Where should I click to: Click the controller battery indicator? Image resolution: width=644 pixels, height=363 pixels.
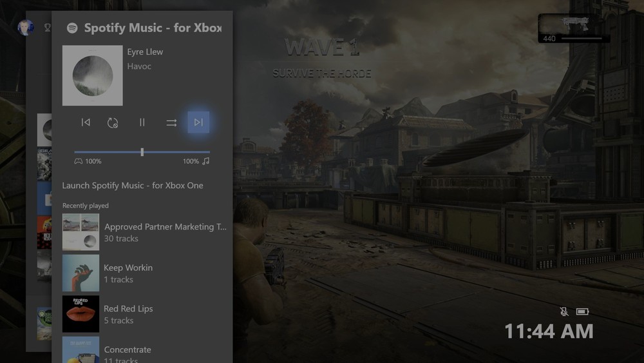pyautogui.click(x=582, y=312)
